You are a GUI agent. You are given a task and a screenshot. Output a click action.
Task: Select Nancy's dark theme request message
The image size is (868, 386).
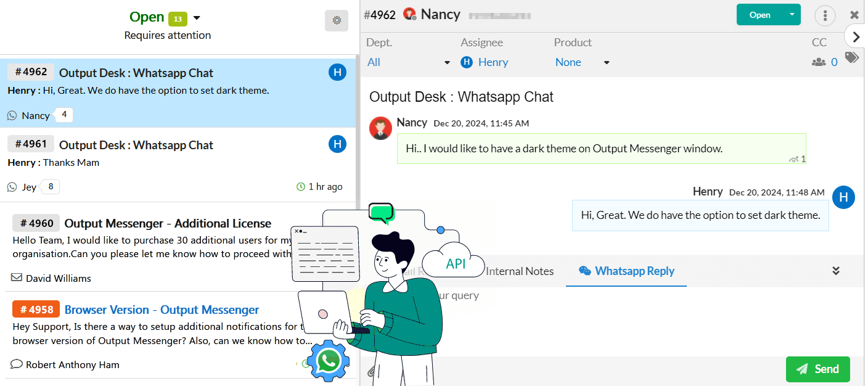pos(602,149)
